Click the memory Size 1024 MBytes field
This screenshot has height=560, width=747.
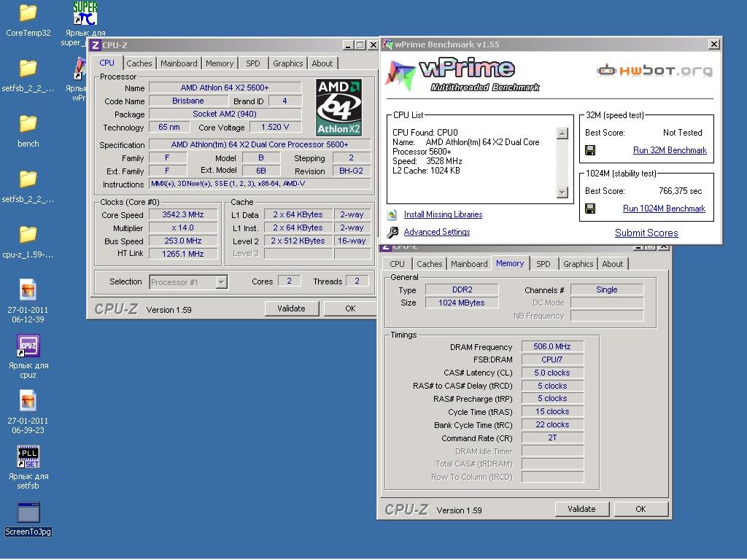[462, 303]
